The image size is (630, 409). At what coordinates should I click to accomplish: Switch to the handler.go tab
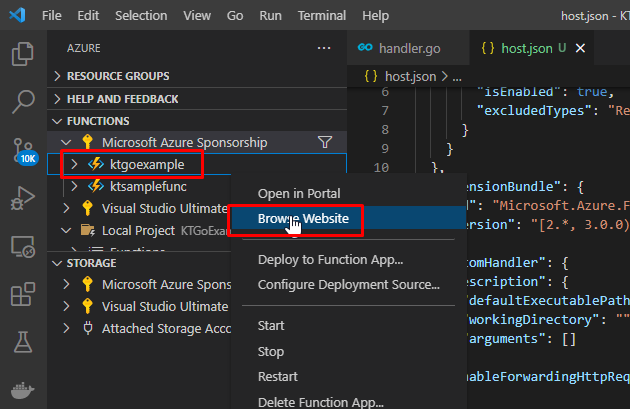coord(408,48)
